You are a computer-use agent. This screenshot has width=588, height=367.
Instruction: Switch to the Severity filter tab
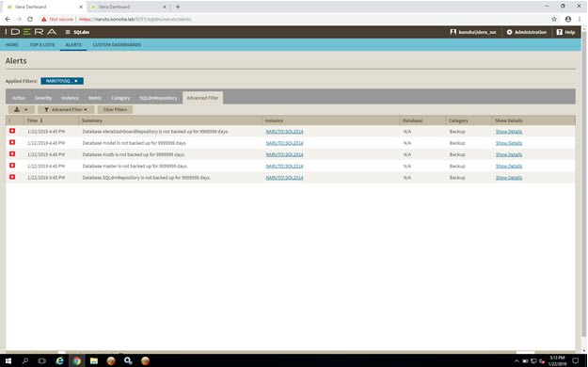pos(43,98)
